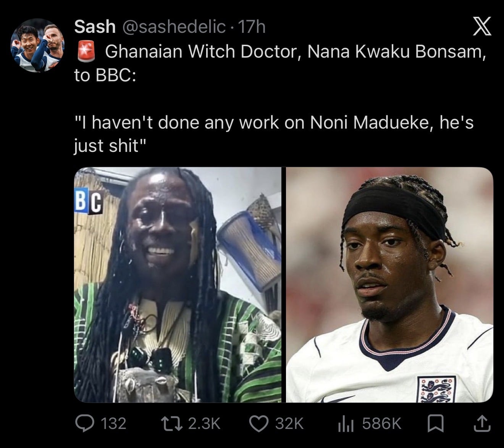Viewport: 504px width, 448px height.
Task: Visit the @sashedelic handle
Action: pos(174,27)
